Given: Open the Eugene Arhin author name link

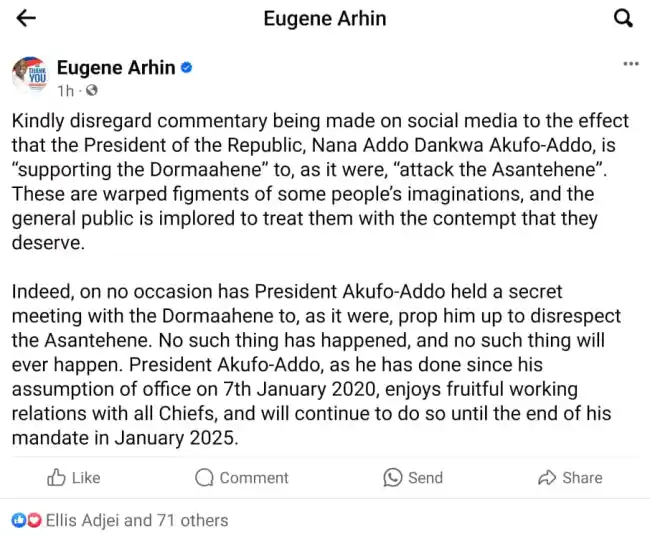Looking at the screenshot, I should point(116,68).
